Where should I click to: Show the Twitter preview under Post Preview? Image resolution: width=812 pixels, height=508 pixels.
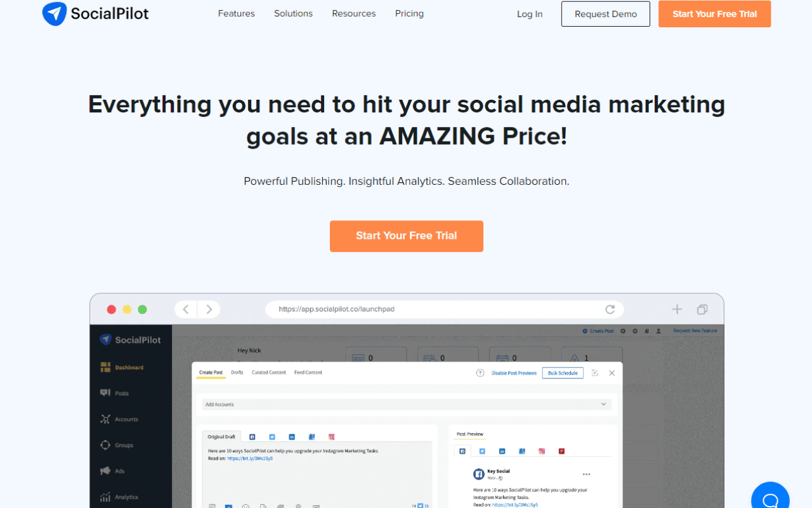click(x=482, y=451)
